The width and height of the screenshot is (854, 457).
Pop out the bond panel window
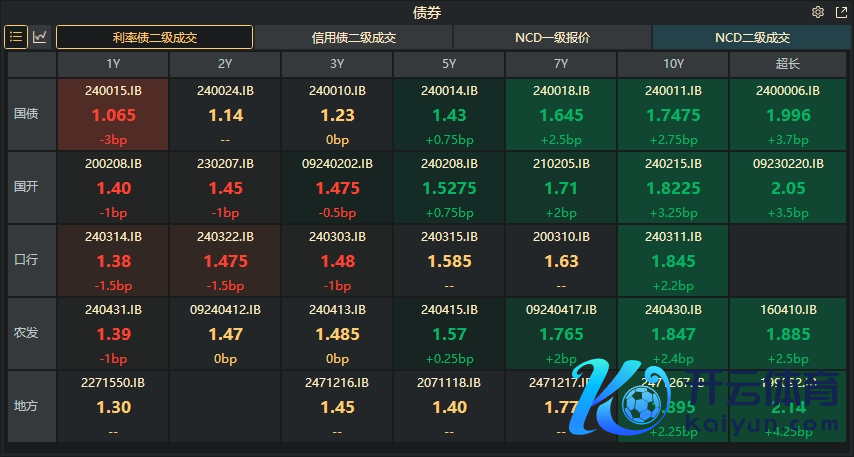click(839, 13)
